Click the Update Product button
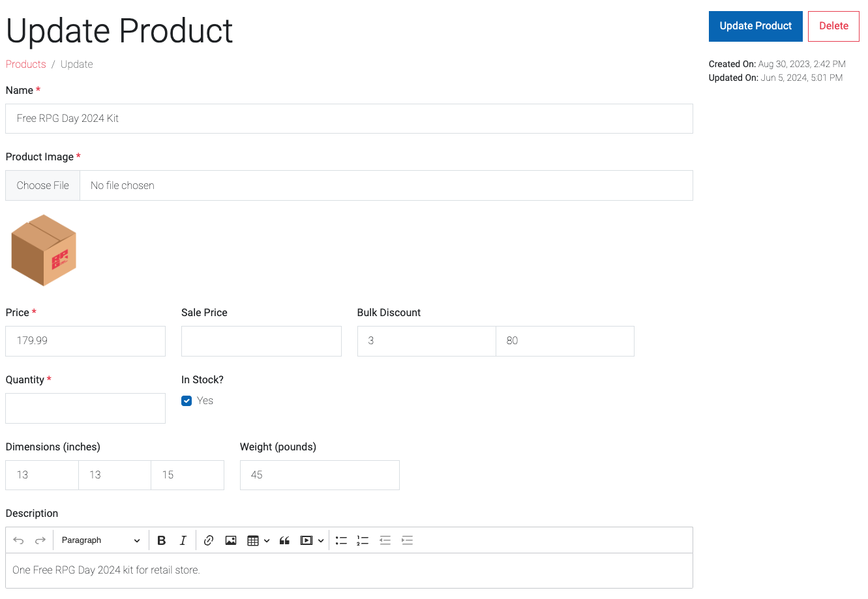The image size is (868, 599). click(x=755, y=26)
